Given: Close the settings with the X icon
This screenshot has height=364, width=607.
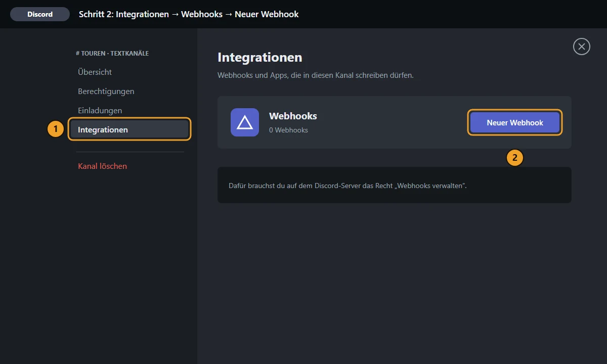Looking at the screenshot, I should tap(582, 47).
